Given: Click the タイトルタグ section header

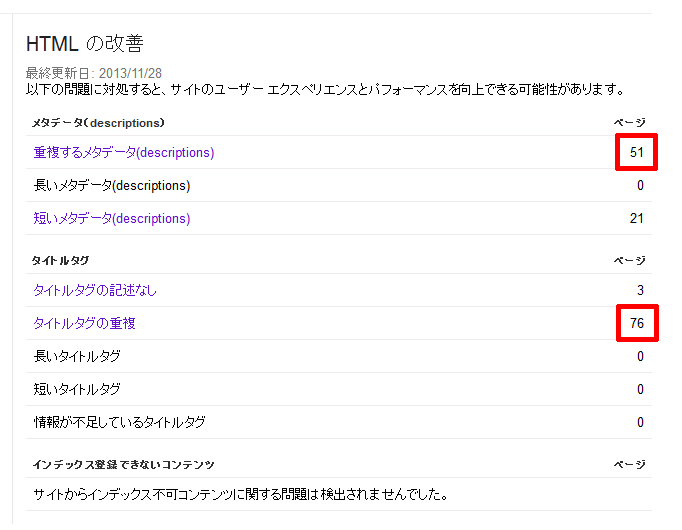Looking at the screenshot, I should point(60,260).
